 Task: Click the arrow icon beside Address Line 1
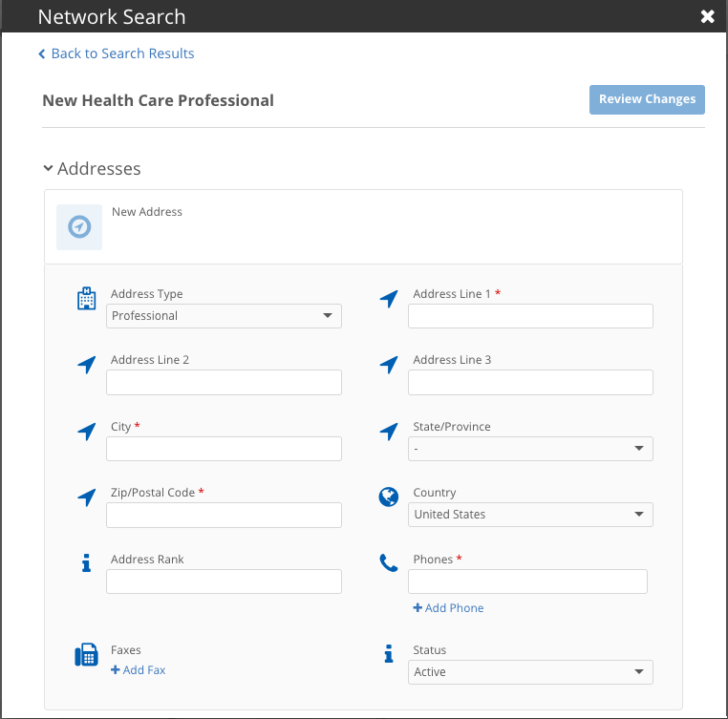(x=389, y=299)
